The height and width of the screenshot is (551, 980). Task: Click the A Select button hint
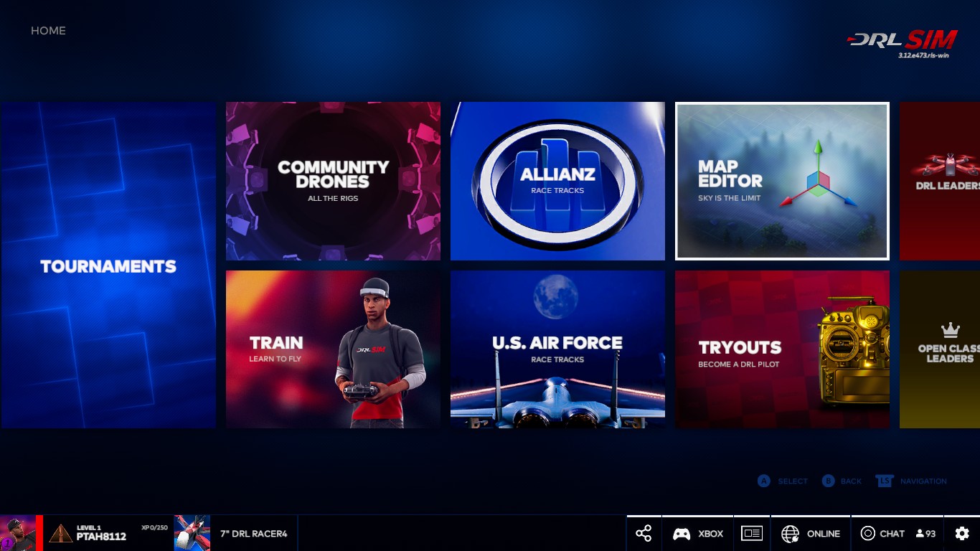(x=783, y=481)
